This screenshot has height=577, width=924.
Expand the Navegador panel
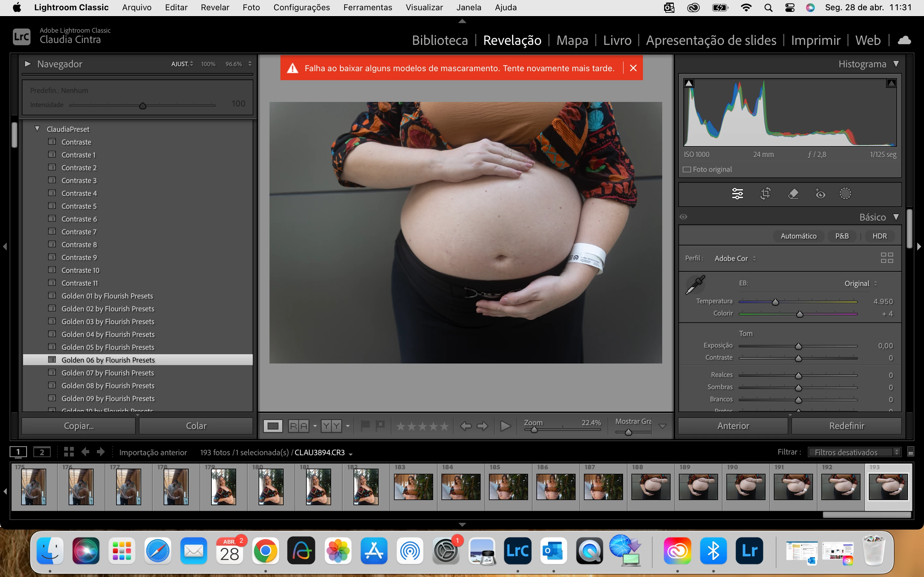(28, 64)
